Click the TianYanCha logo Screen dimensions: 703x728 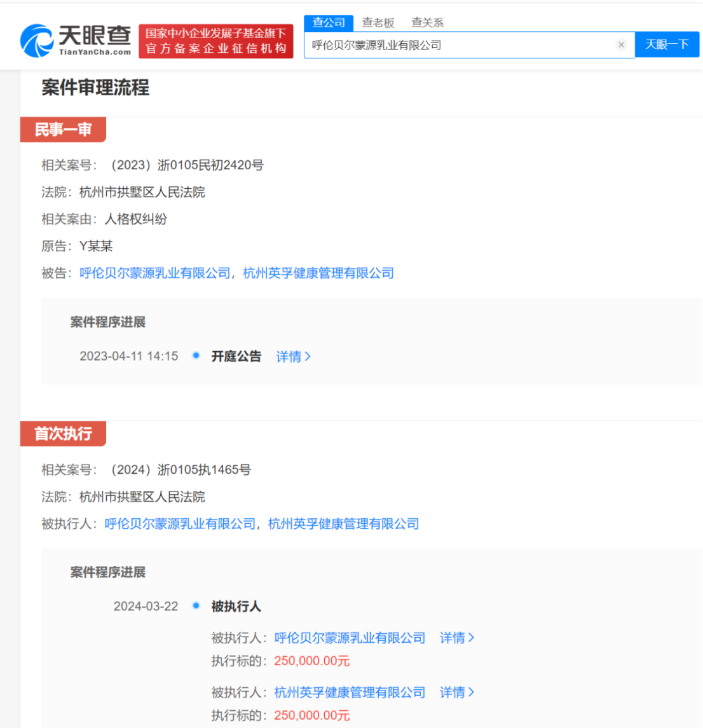point(76,41)
